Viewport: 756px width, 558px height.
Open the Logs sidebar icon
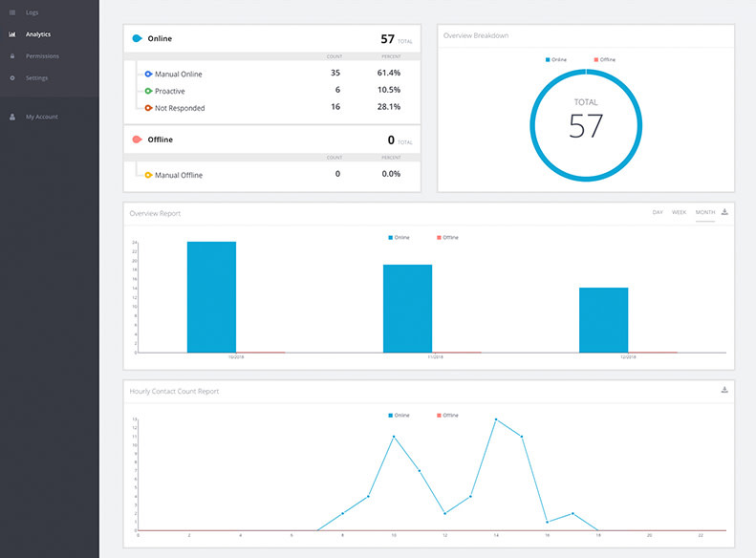click(x=12, y=12)
